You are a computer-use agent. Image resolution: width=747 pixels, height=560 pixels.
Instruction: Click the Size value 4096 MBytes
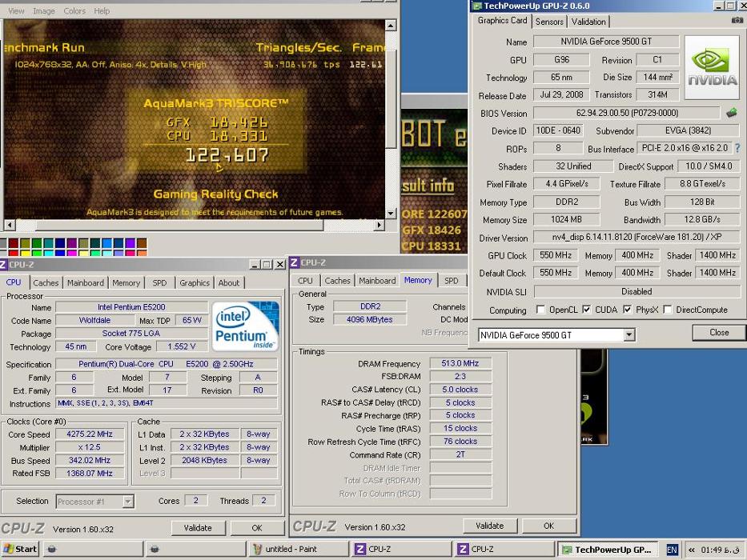tap(370, 319)
